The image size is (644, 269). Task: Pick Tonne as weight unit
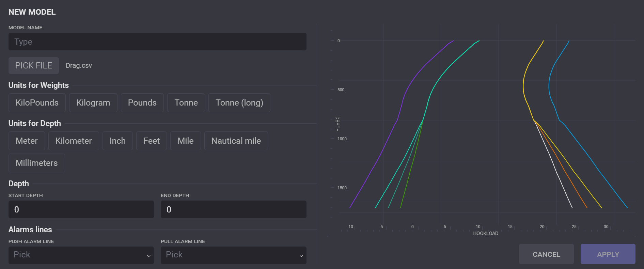[186, 103]
